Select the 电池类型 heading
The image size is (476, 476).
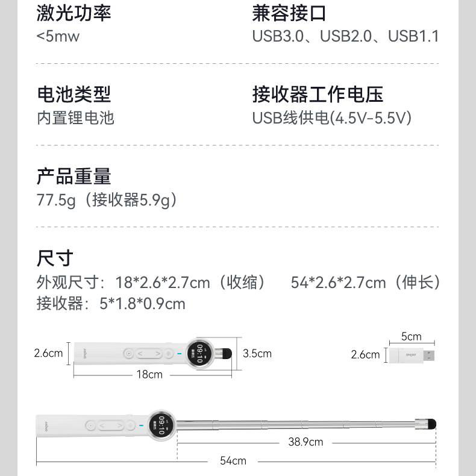(x=74, y=95)
